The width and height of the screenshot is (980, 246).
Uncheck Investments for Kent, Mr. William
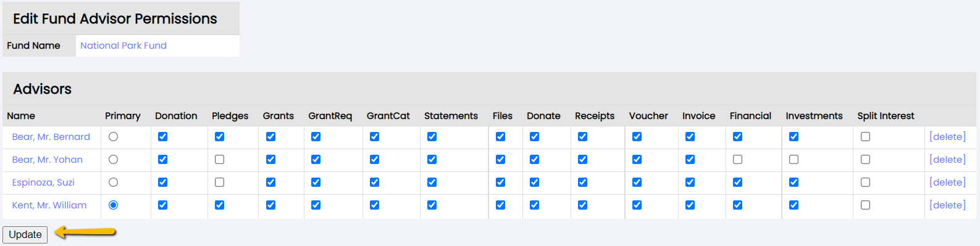(x=794, y=205)
